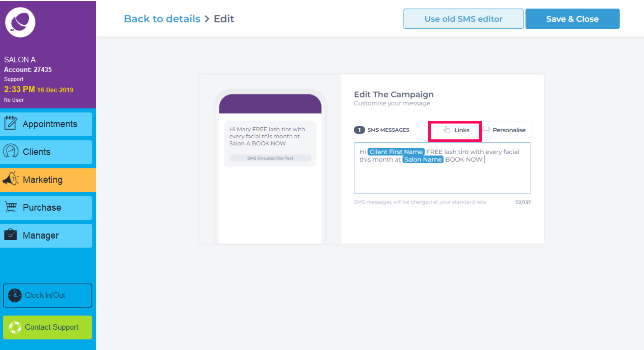
Task: Click the Edit The Campaign heading
Action: pyautogui.click(x=394, y=95)
